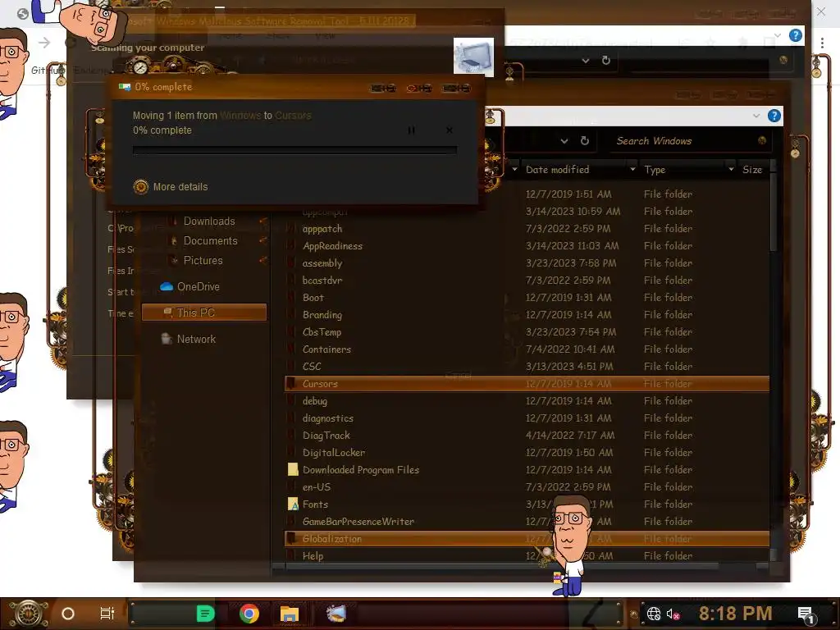Viewport: 840px width, 630px height.
Task: Click Chrome forward arrow button
Action: [44, 43]
